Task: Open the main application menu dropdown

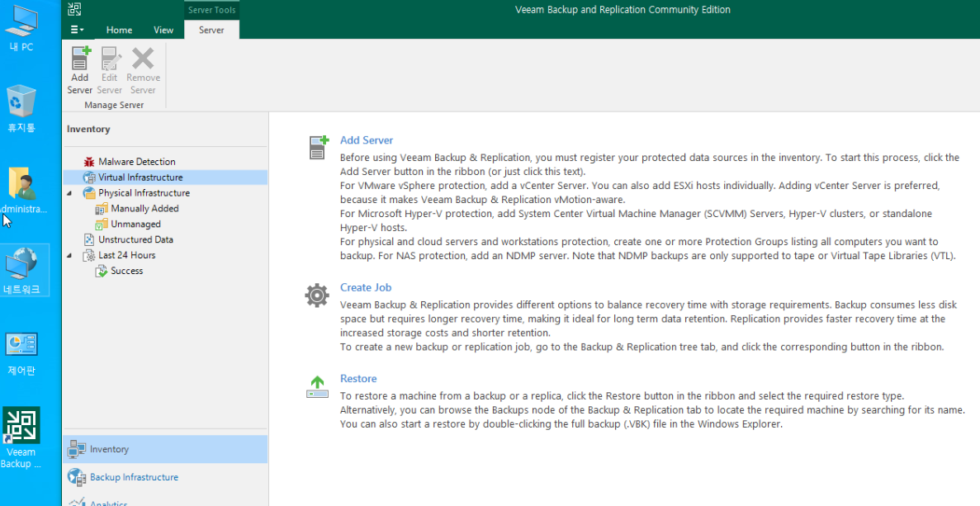Action: 77,30
